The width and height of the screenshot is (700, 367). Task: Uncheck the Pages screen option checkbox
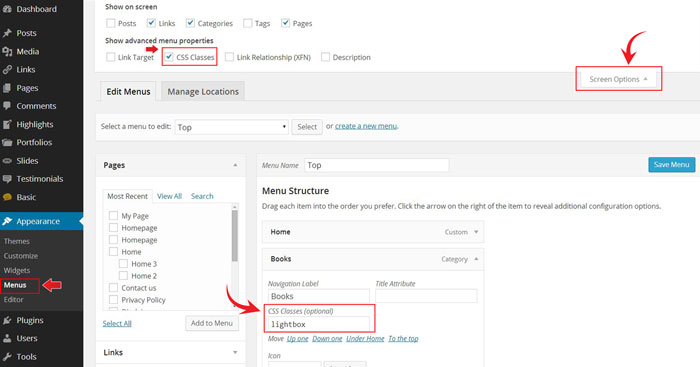285,23
